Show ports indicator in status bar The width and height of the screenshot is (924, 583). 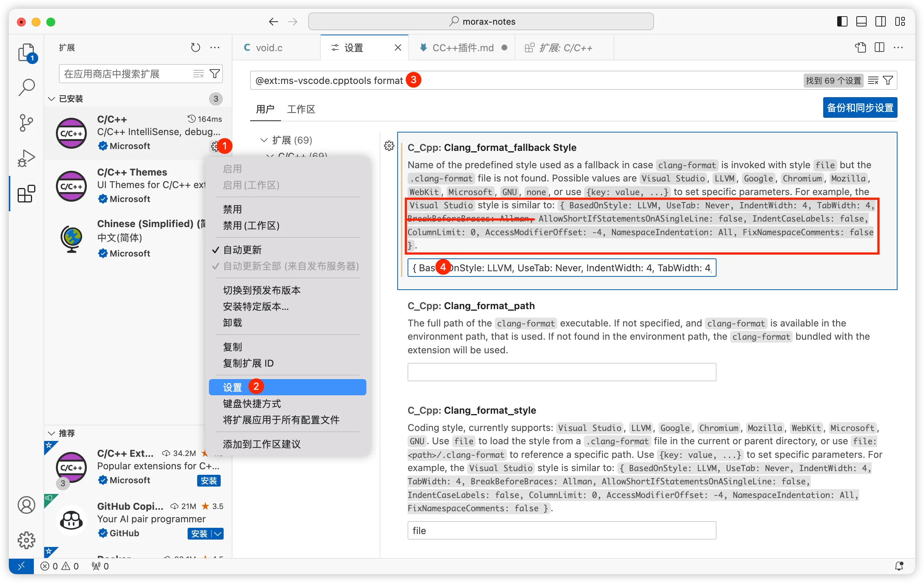coord(100,566)
